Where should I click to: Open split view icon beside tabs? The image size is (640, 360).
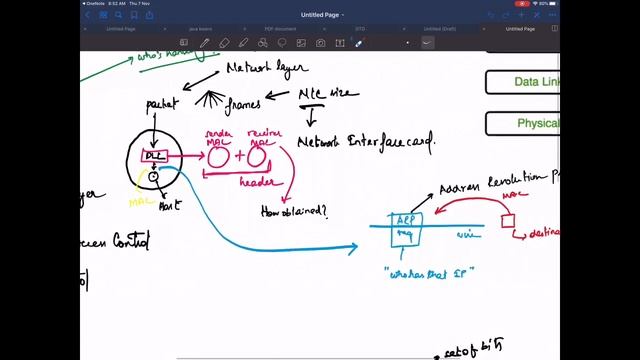[x=555, y=29]
